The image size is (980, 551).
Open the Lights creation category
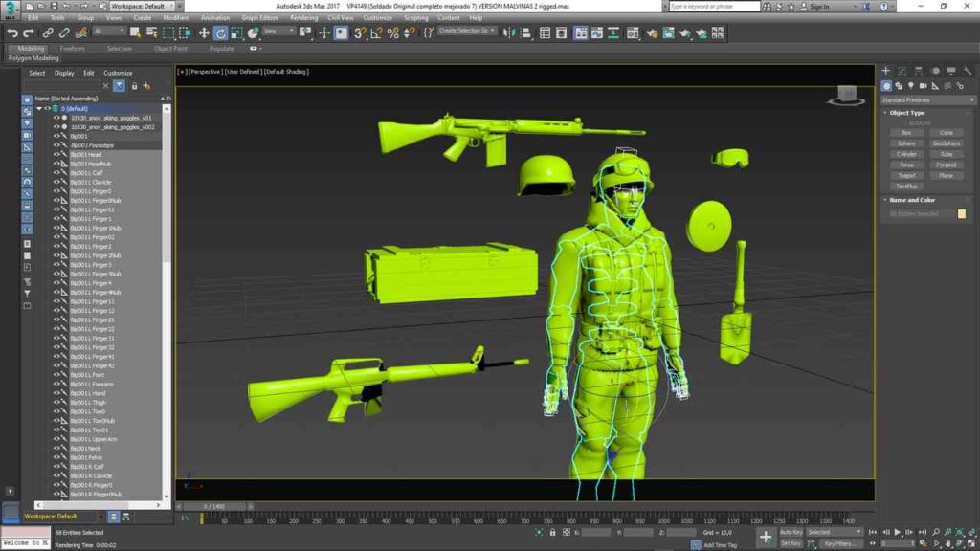point(911,85)
